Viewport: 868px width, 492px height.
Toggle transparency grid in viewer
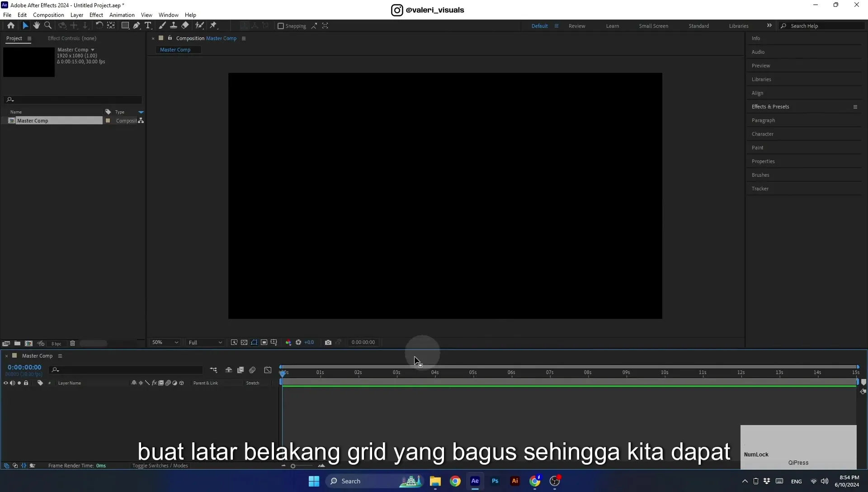tap(244, 342)
